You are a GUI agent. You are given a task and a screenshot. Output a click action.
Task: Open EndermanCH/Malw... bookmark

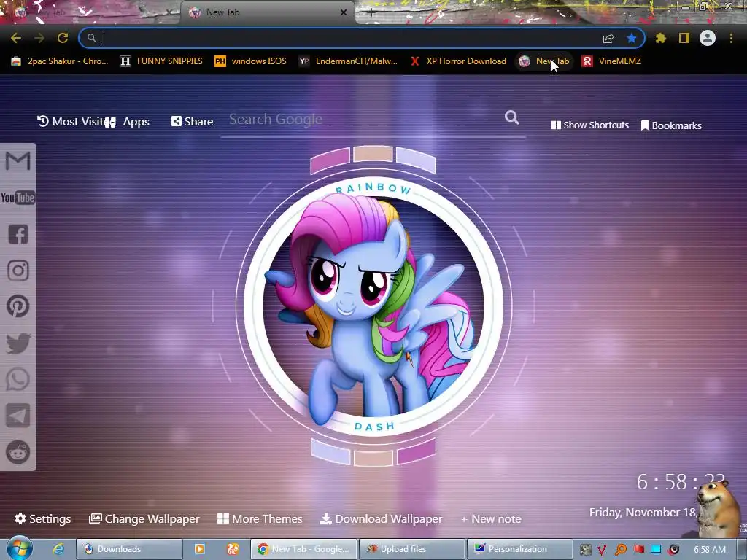point(348,61)
